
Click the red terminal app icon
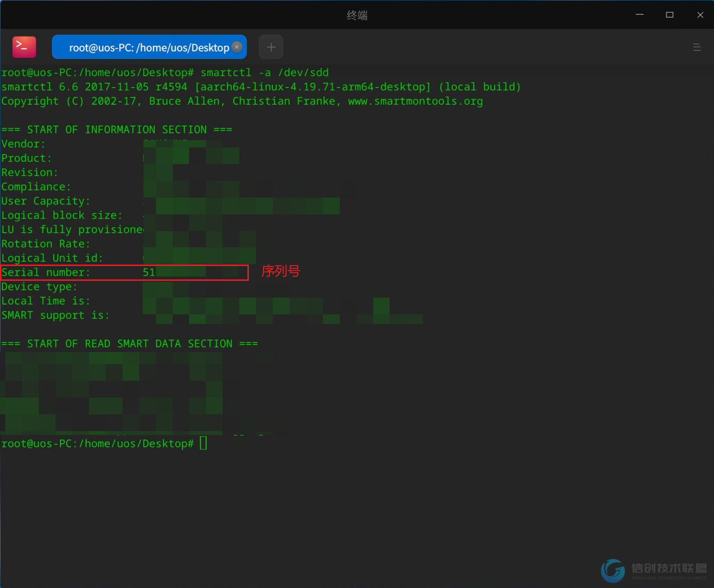(x=24, y=47)
